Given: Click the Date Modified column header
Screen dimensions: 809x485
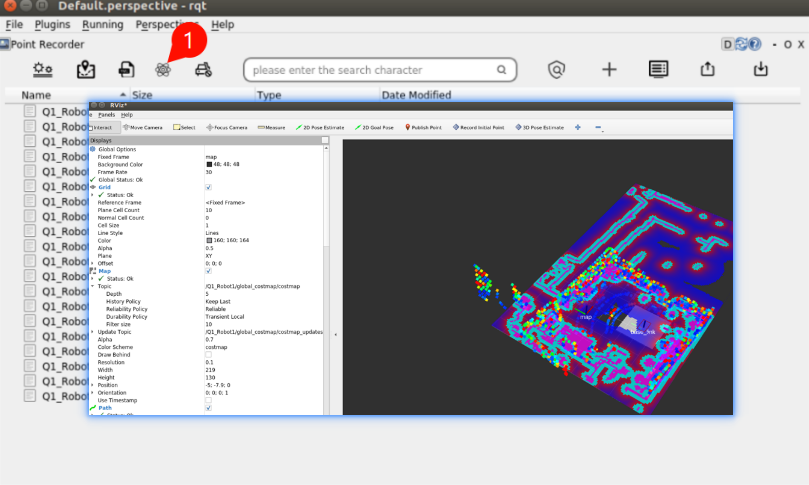Looking at the screenshot, I should [x=416, y=96].
